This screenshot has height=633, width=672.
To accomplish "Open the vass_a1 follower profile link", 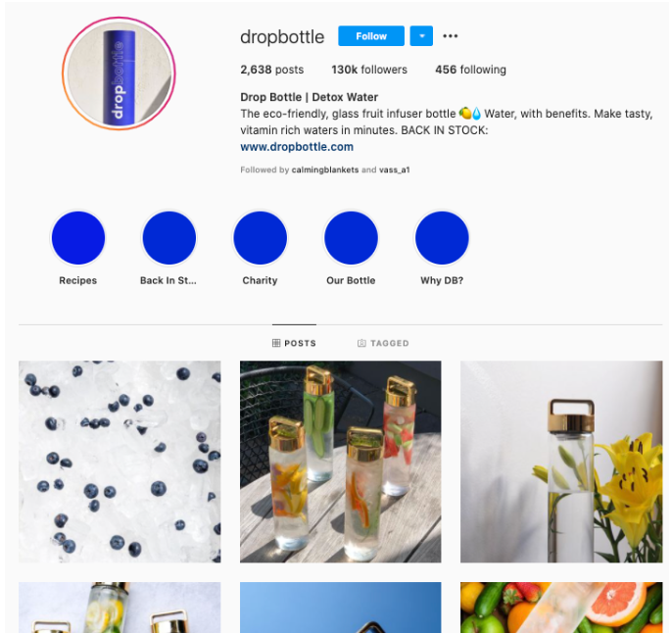I will 394,170.
